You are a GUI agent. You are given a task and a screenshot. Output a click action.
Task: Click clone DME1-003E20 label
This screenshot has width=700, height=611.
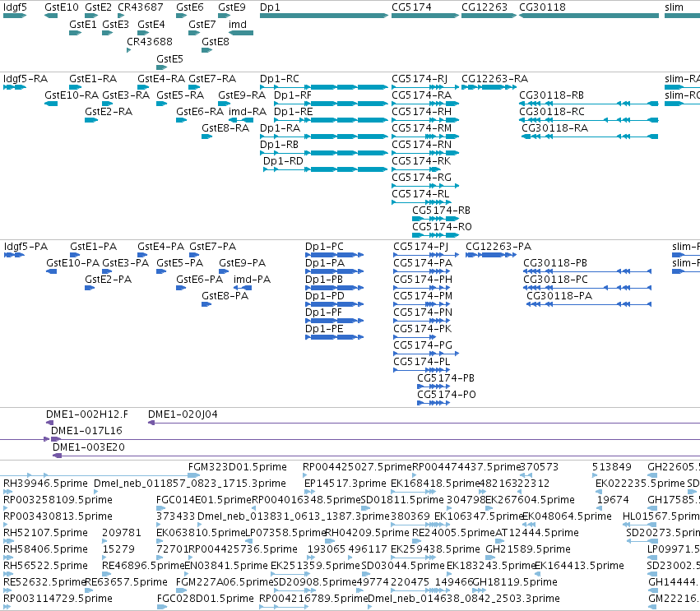(x=88, y=447)
